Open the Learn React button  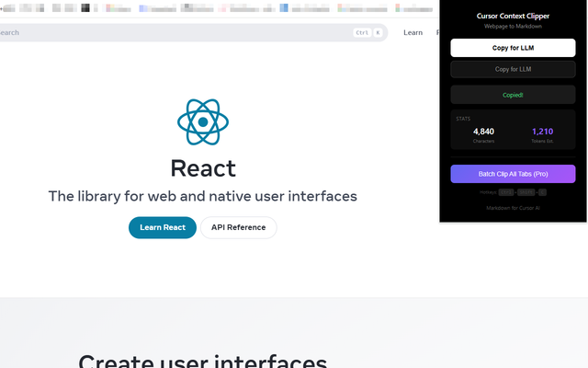point(163,227)
